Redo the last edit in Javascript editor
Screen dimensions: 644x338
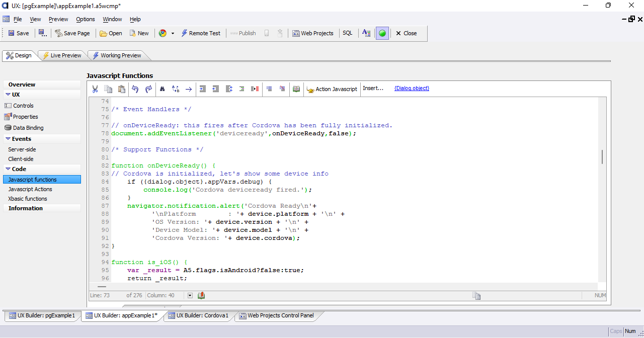pyautogui.click(x=148, y=89)
